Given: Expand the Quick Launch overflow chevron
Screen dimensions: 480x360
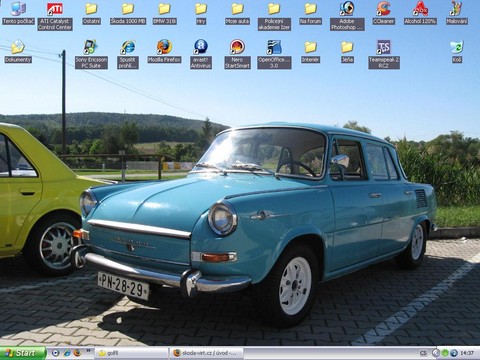Looking at the screenshot, I should pyautogui.click(x=88, y=351).
